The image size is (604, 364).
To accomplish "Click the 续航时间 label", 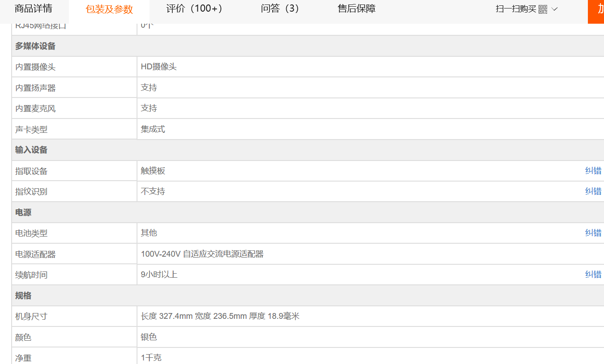I will coord(31,275).
